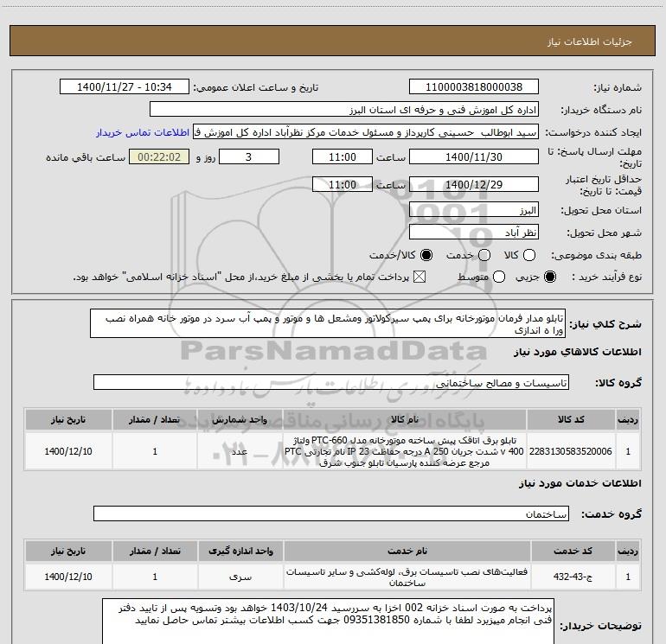The width and height of the screenshot is (666, 644).
Task: Click the response deadline date 1400/11/30
Action: (x=474, y=156)
